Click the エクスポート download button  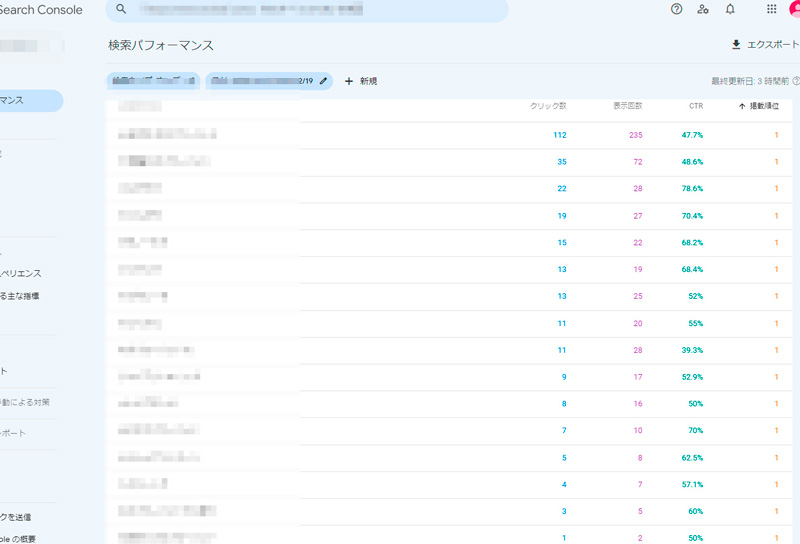click(765, 45)
